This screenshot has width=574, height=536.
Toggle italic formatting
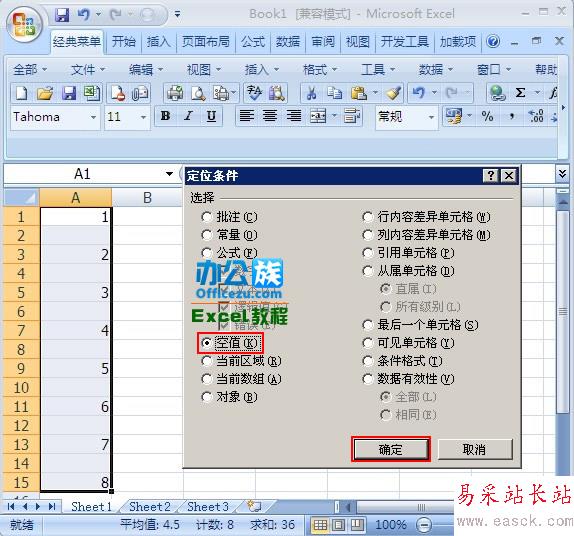click(x=188, y=116)
